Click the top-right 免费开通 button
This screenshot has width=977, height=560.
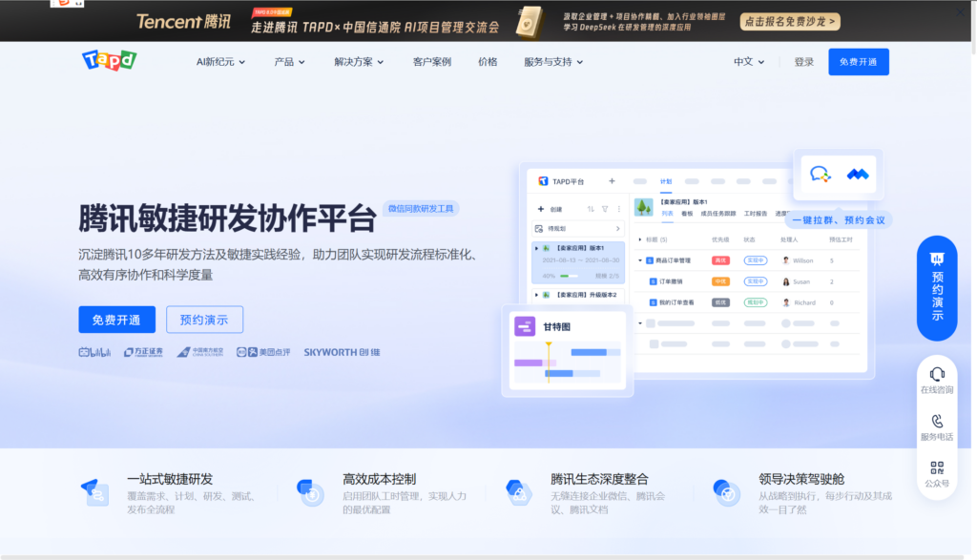(858, 62)
